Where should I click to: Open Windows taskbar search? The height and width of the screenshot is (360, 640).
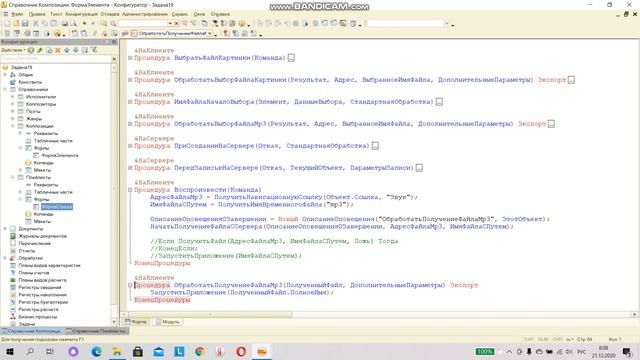pyautogui.click(x=30, y=351)
